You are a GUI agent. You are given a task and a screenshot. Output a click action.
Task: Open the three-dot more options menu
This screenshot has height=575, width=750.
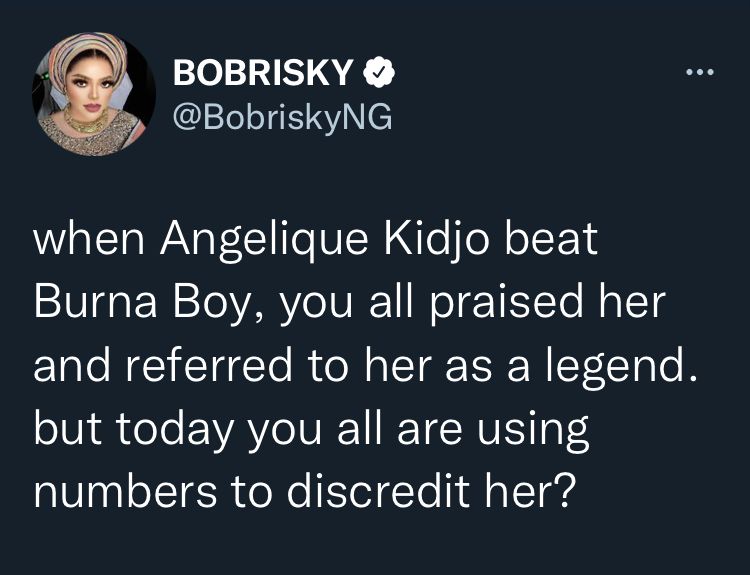tap(700, 72)
